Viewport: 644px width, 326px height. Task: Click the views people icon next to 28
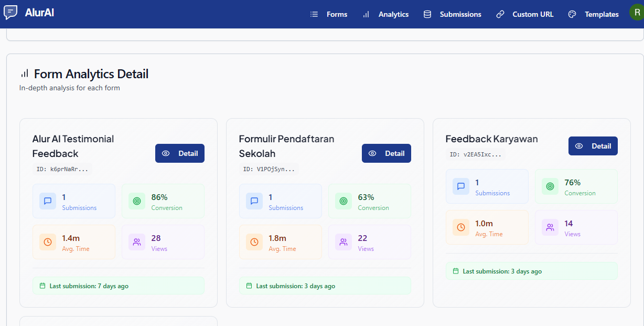(x=137, y=242)
